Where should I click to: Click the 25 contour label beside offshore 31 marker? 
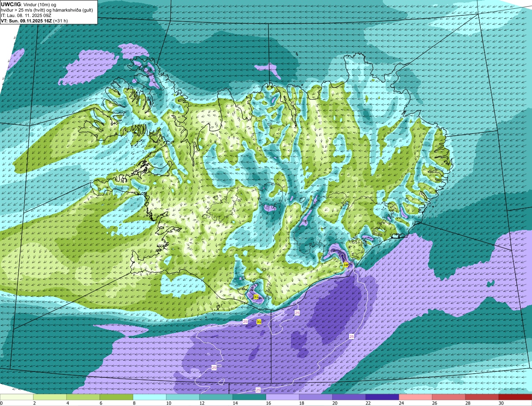(245, 322)
